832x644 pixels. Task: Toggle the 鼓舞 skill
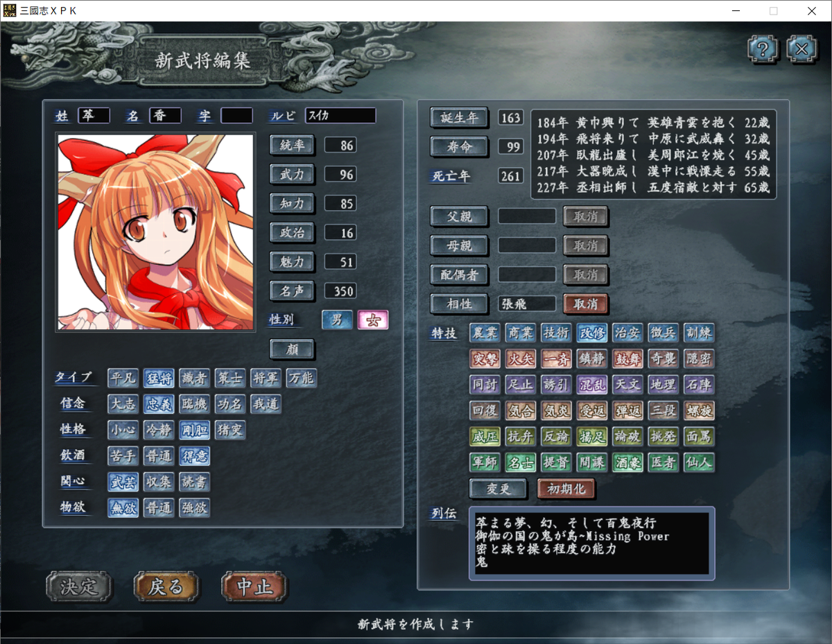click(627, 359)
